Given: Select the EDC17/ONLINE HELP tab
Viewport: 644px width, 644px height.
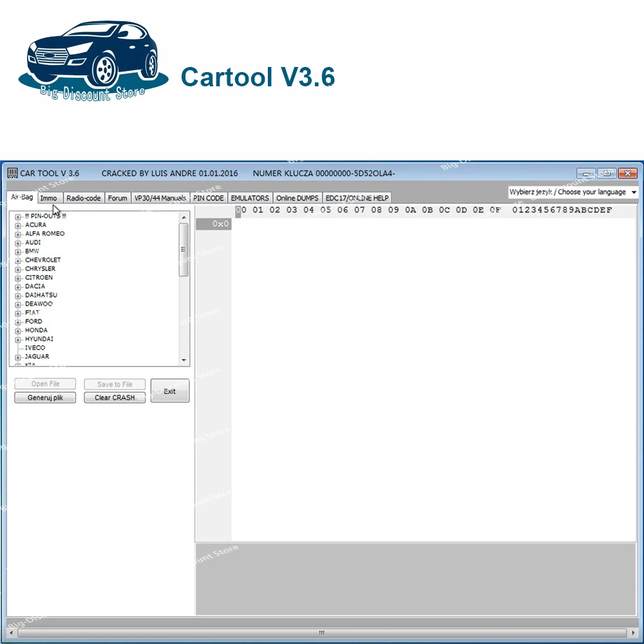Looking at the screenshot, I should pyautogui.click(x=357, y=198).
